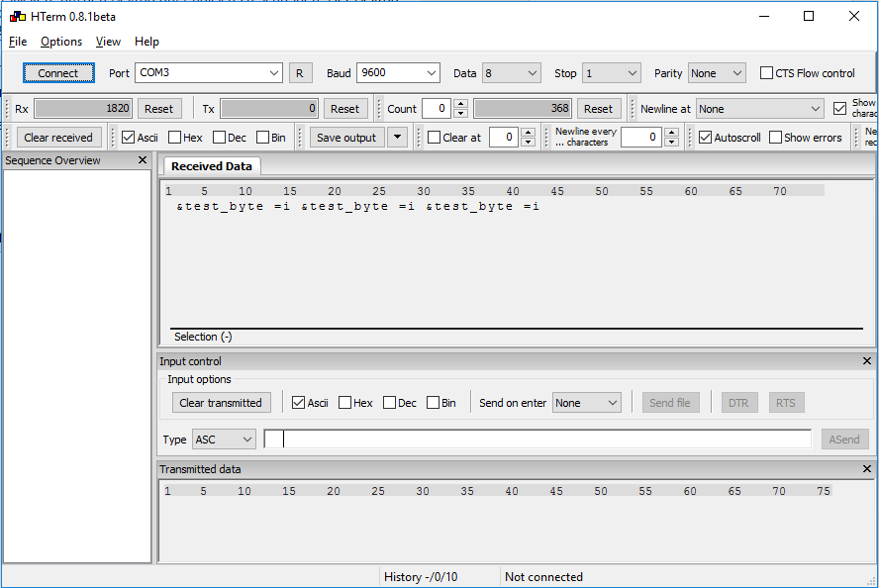Image resolution: width=879 pixels, height=588 pixels.
Task: Click the Connect button
Action: click(58, 73)
